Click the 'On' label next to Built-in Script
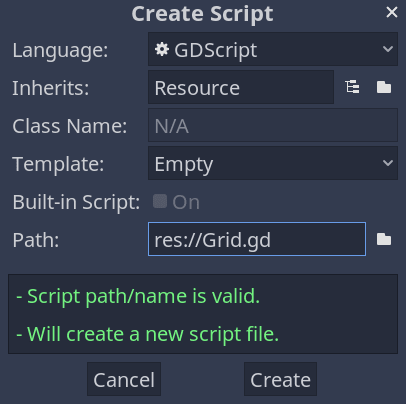This screenshot has height=404, width=406. point(186,202)
